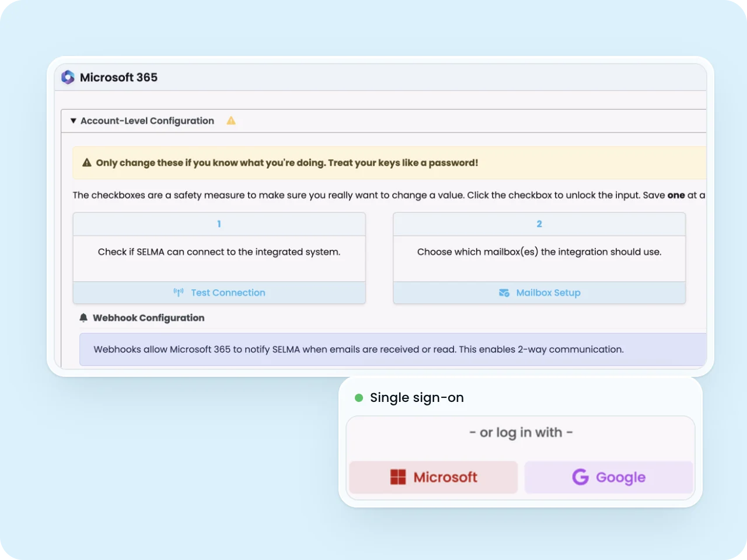This screenshot has width=747, height=560.
Task: Click the 'Only change these' warning message
Action: 287,163
